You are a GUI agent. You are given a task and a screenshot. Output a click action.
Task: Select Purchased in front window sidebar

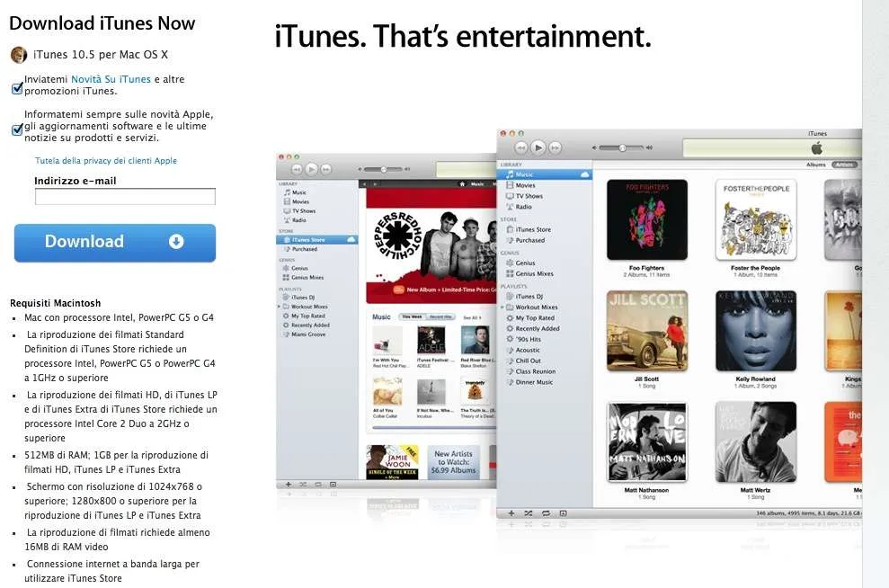click(x=530, y=240)
